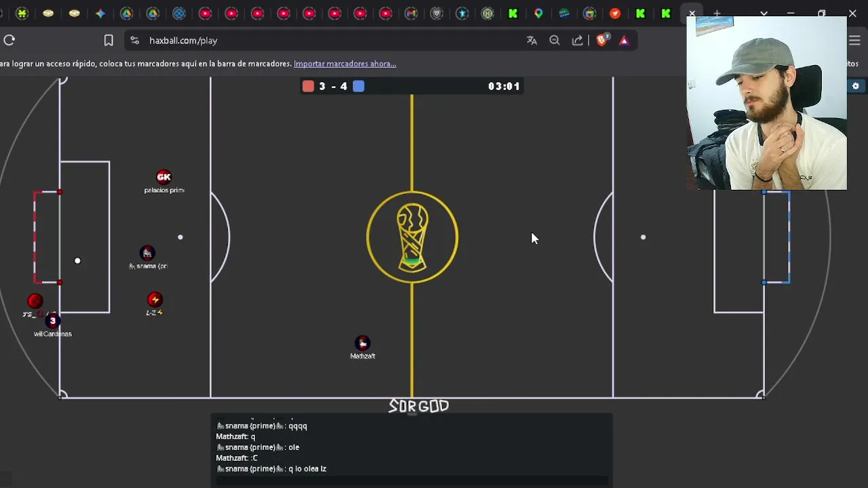Click the L-Z lightning bolt player

pyautogui.click(x=155, y=300)
